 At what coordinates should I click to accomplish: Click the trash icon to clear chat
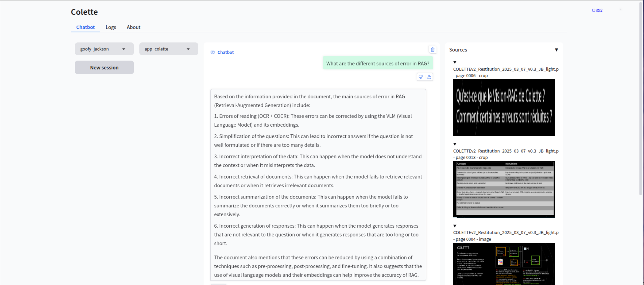[432, 50]
